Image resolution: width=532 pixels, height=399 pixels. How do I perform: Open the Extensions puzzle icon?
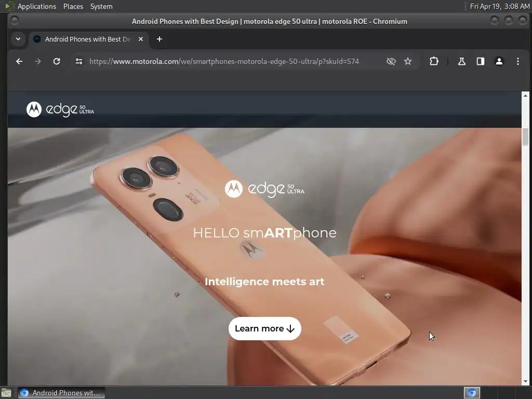(x=434, y=61)
